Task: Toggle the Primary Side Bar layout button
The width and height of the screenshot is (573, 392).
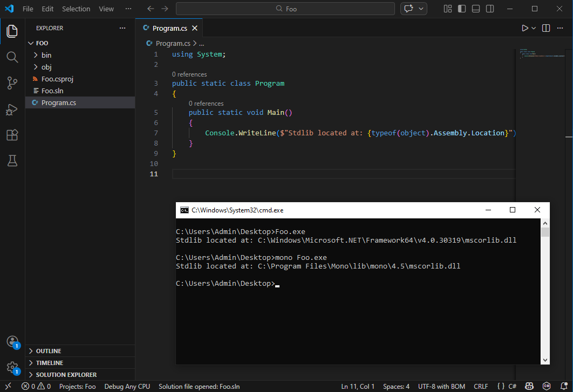Action: tap(462, 9)
